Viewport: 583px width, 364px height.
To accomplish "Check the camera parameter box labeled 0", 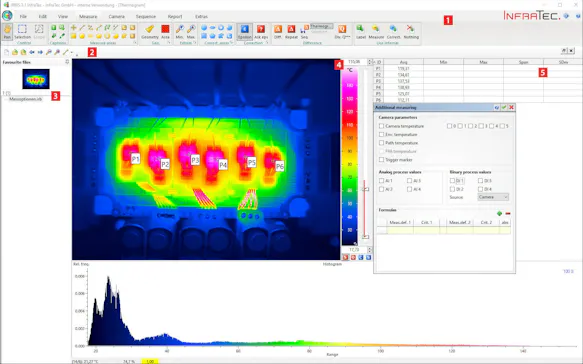I will click(450, 126).
